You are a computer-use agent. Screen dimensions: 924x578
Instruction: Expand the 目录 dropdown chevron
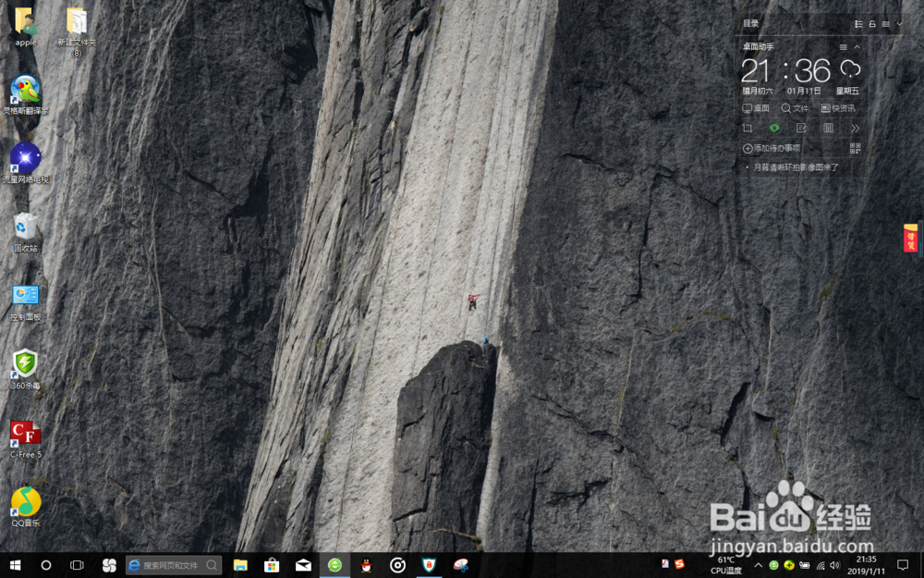(x=899, y=24)
